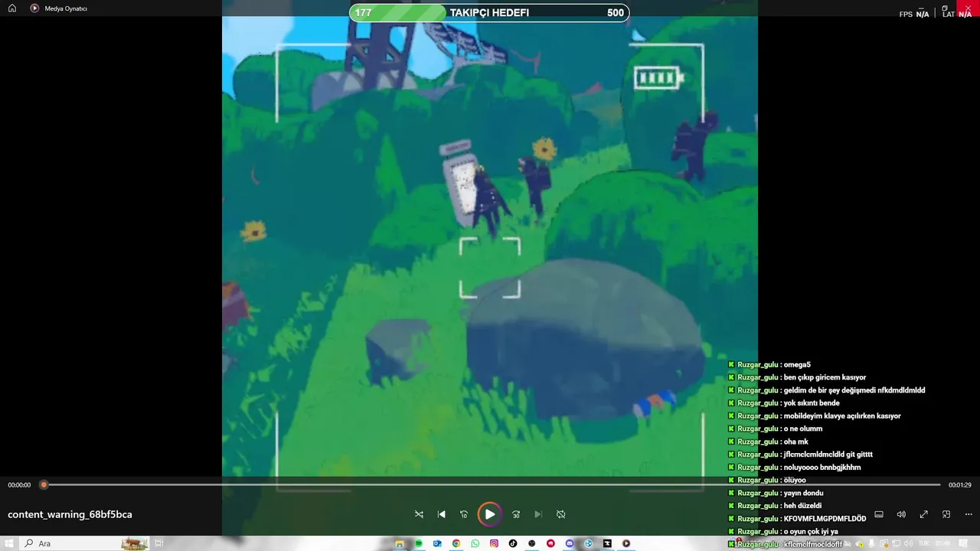Click chat message 'yok sıkıntı bende'

812,403
